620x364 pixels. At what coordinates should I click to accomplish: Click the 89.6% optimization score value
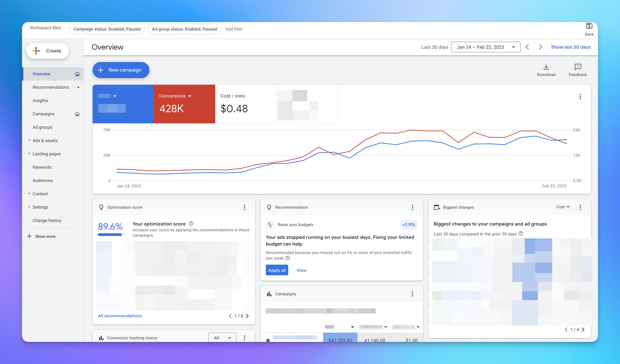pos(110,227)
